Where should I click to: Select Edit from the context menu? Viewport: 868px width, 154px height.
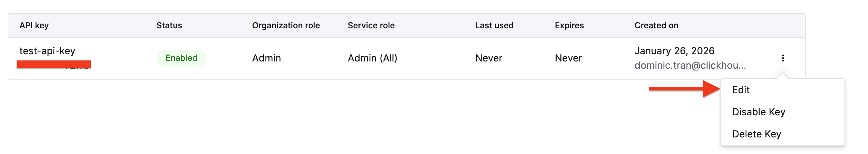click(741, 90)
